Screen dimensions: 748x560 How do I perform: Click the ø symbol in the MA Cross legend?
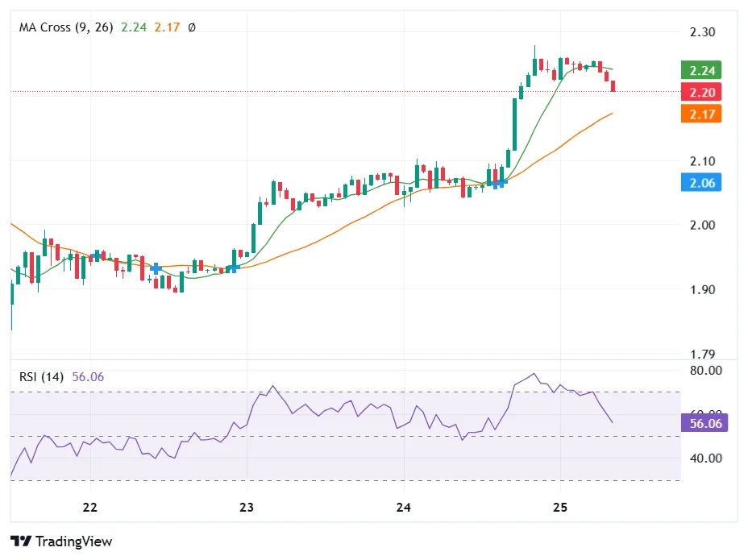[191, 27]
